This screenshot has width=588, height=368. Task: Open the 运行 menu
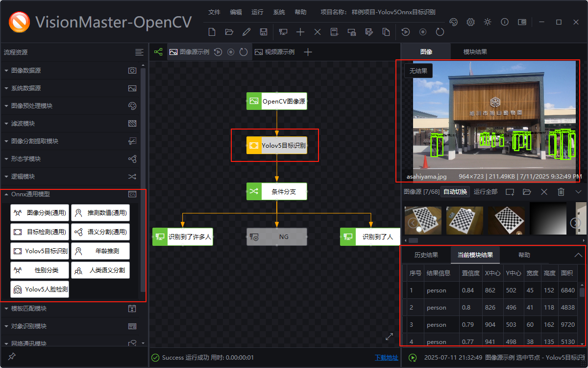257,12
